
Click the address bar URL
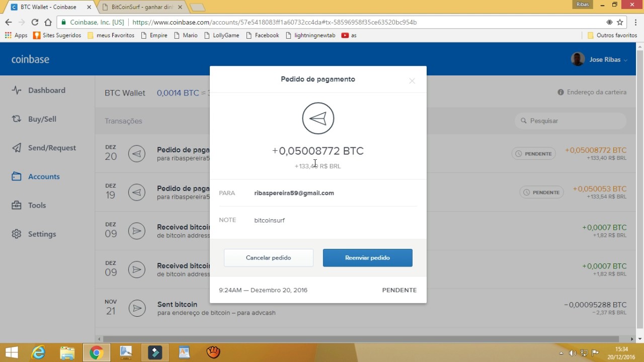(274, 22)
